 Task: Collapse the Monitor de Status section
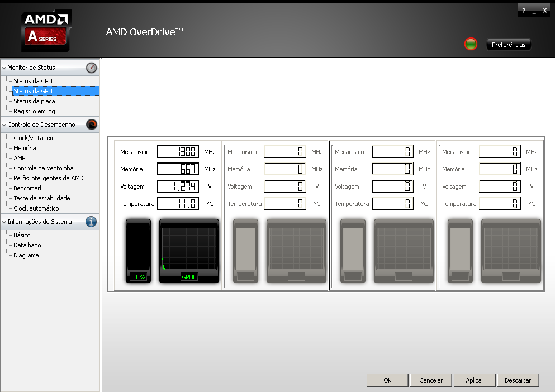[4, 68]
